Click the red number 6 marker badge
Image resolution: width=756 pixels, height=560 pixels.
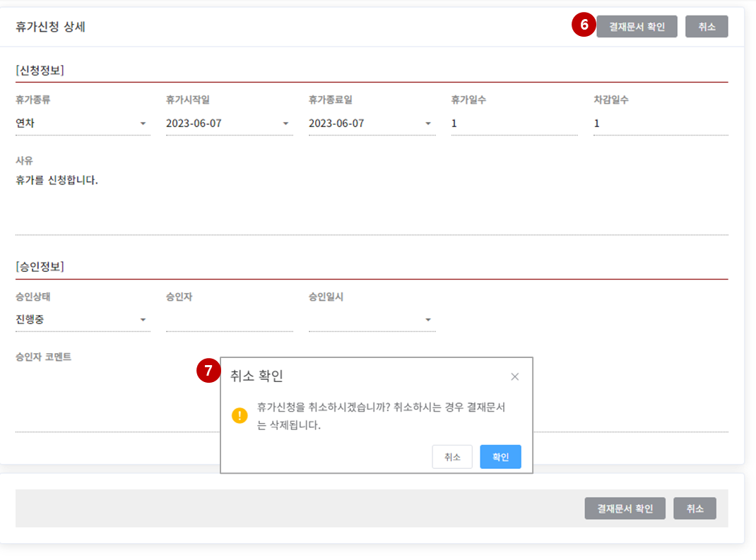pos(584,25)
